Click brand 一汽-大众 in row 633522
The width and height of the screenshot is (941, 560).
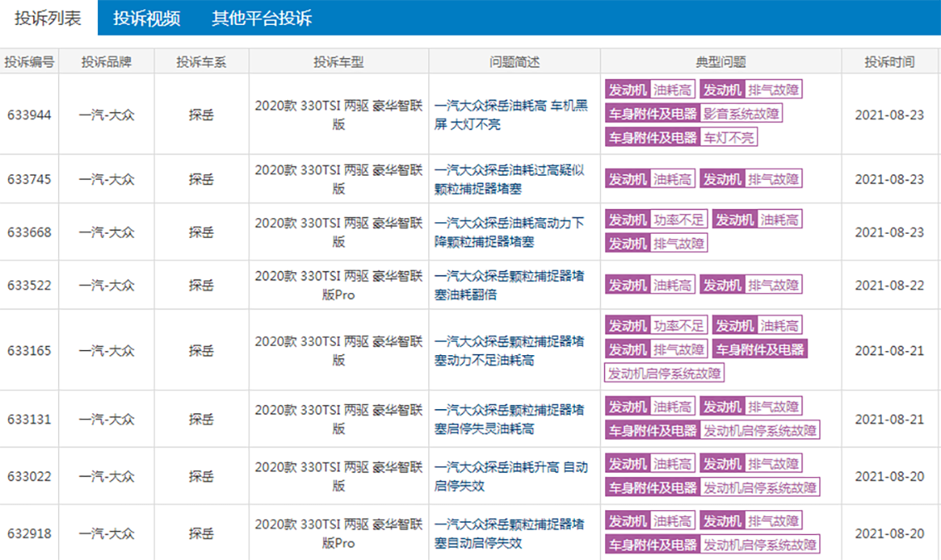click(x=106, y=285)
